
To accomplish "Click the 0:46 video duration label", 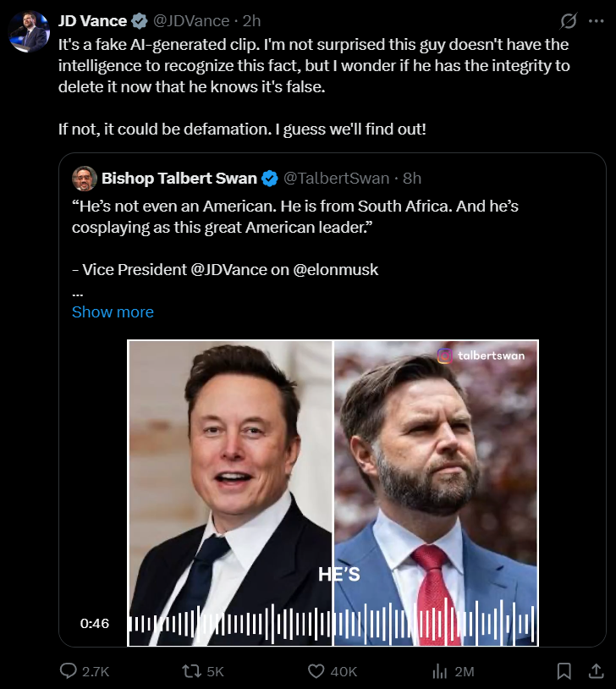I will pos(95,624).
